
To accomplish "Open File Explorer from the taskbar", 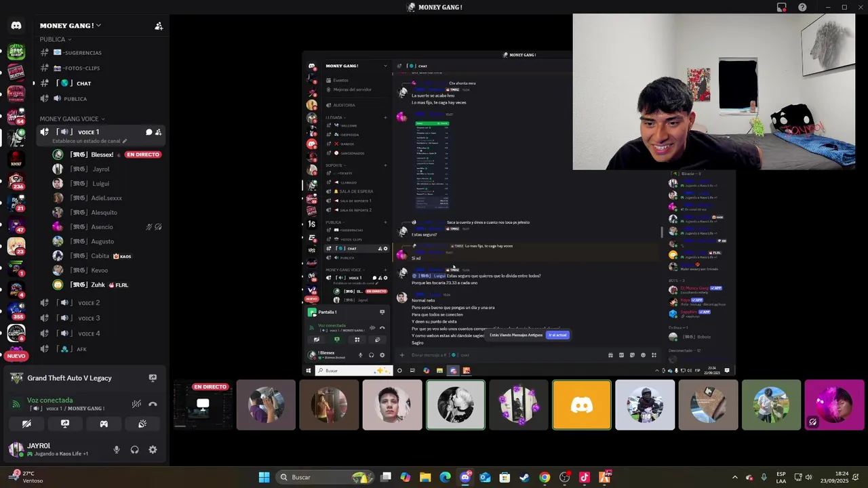I will (425, 477).
